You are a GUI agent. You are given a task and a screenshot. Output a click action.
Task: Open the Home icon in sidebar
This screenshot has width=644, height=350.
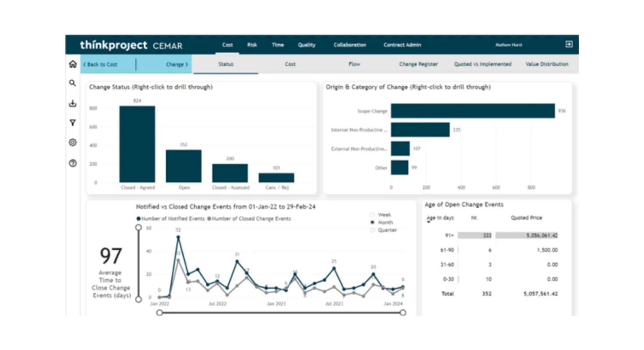coord(72,63)
